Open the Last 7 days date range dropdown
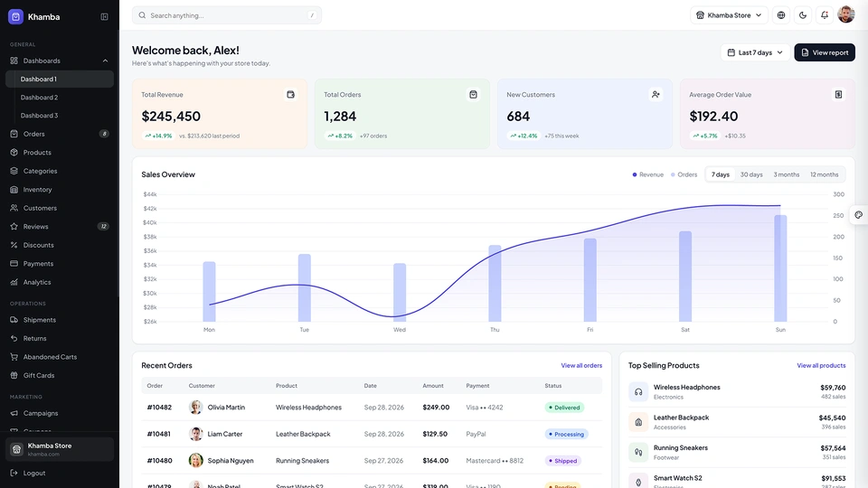868x488 pixels. point(755,52)
